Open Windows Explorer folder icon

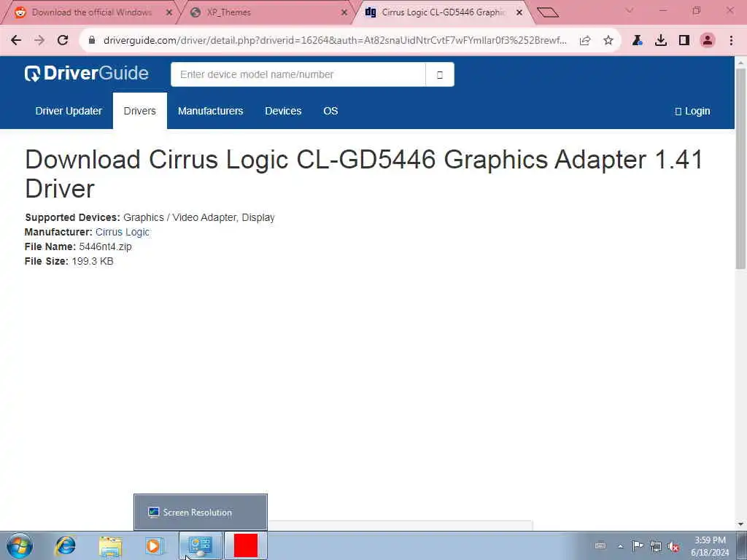click(x=111, y=545)
